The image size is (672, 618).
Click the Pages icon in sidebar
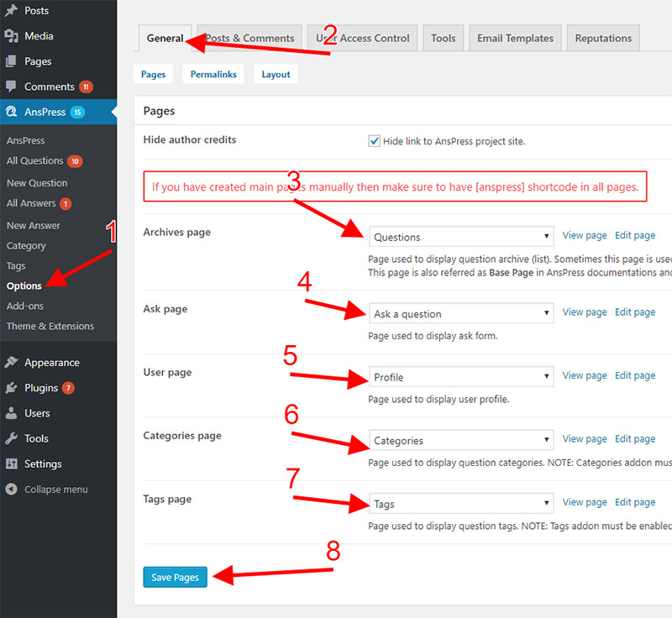(11, 61)
